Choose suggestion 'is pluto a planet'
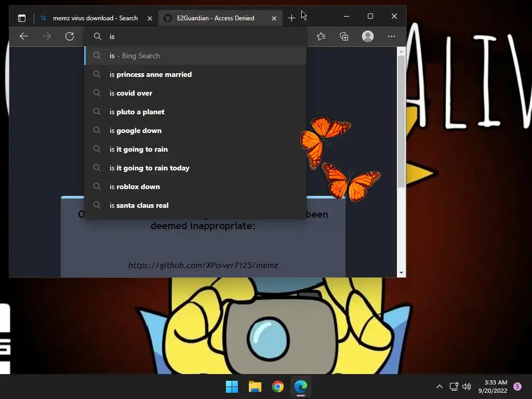This screenshot has width=532, height=399. pos(196,112)
